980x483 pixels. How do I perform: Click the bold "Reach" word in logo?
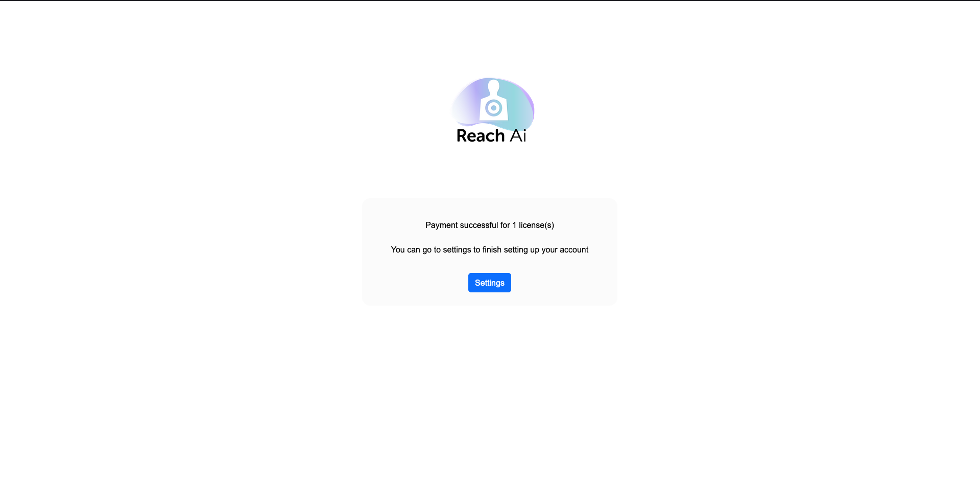[x=480, y=136]
